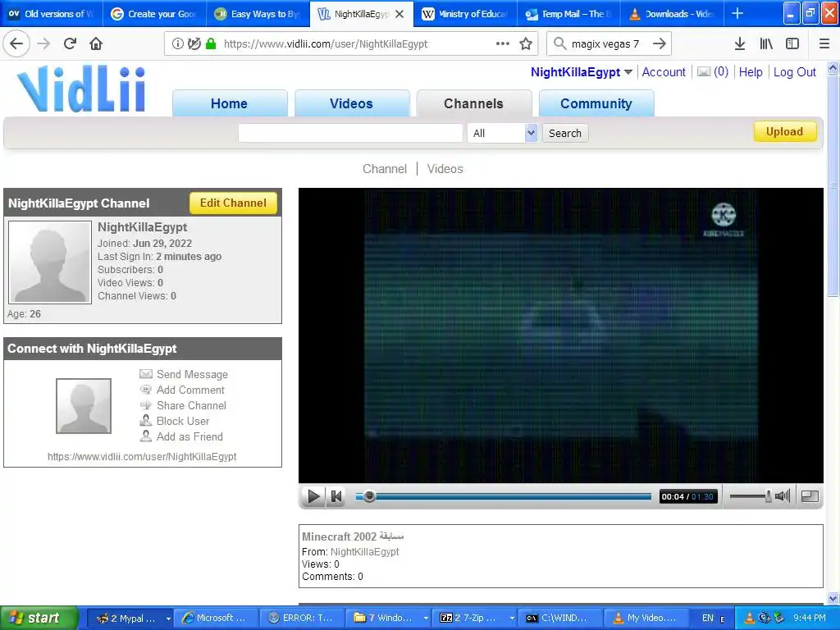The image size is (840, 630).
Task: Open the Help link
Action: point(751,72)
